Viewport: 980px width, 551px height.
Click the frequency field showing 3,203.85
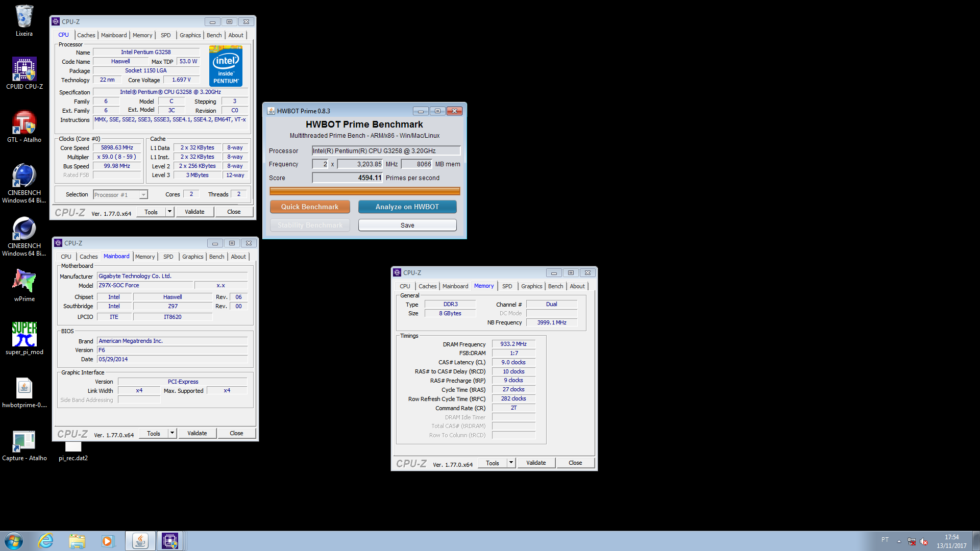coord(360,164)
